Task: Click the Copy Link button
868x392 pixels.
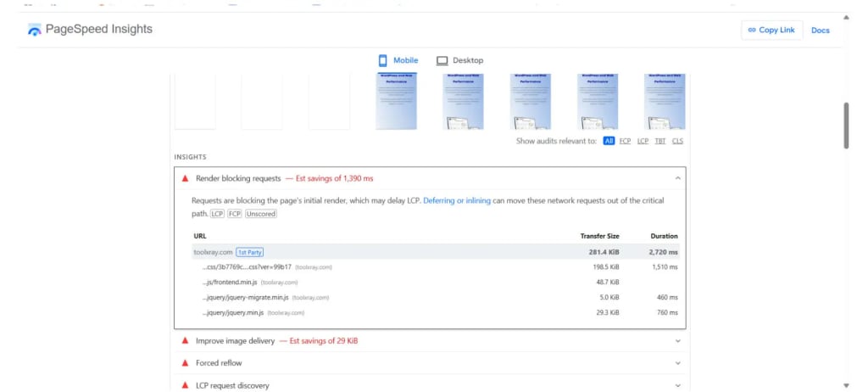Action: pos(771,30)
